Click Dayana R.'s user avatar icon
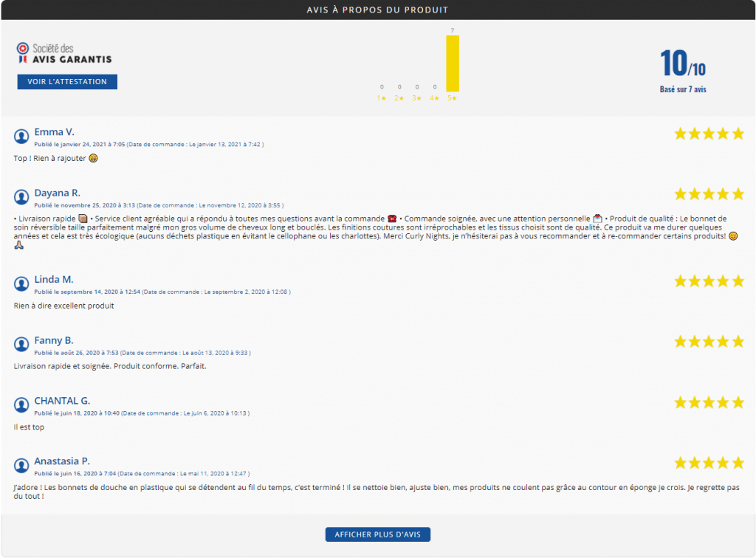 coord(21,197)
